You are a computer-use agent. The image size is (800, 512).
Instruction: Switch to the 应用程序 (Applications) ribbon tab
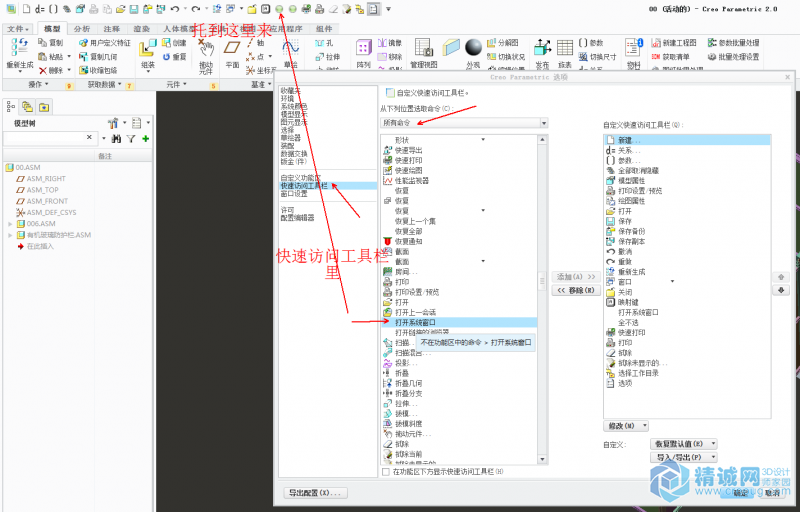(x=286, y=29)
